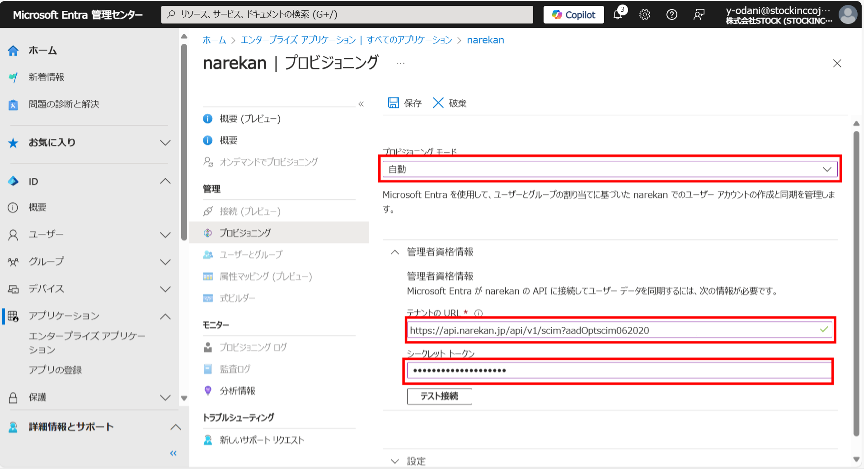Click the 破棄 discard button
Screen dimensions: 868x469
(450, 103)
